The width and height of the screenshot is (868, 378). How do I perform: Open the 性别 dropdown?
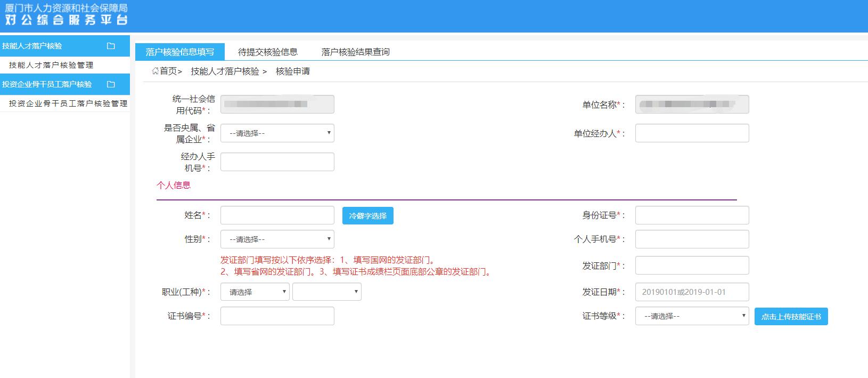[x=277, y=239]
